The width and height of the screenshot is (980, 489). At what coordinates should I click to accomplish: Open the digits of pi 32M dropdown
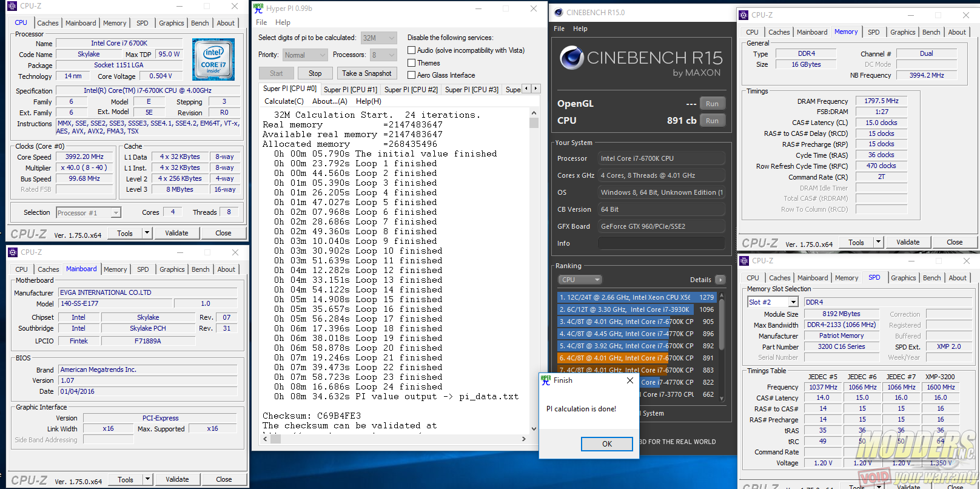pos(379,38)
